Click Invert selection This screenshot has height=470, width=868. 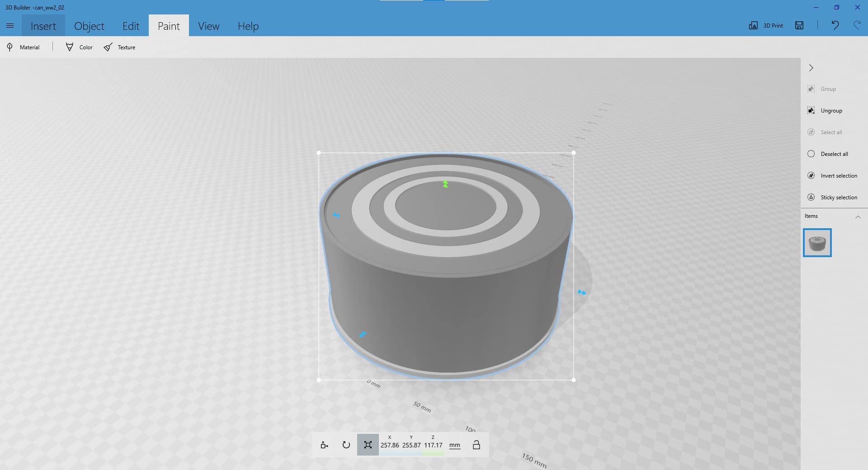pos(832,175)
